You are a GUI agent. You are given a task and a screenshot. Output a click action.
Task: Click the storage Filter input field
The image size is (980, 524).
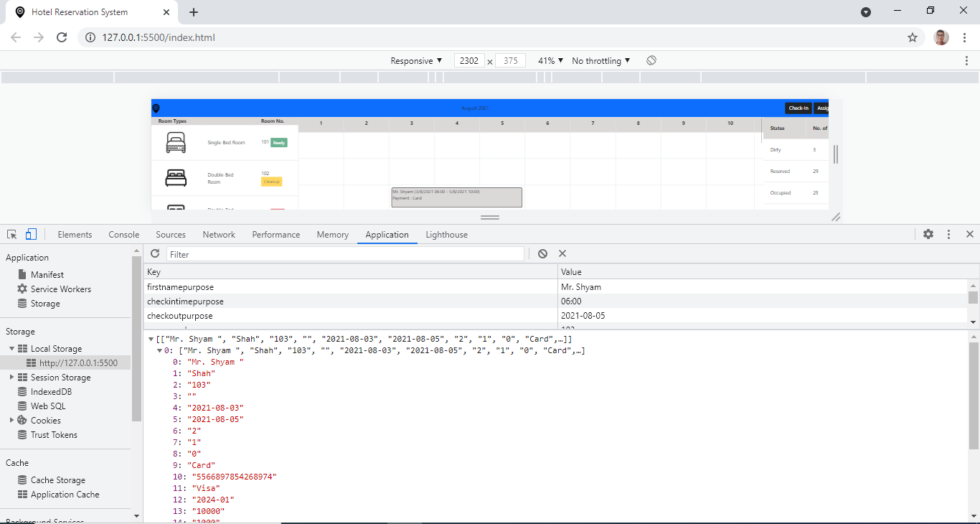[344, 253]
